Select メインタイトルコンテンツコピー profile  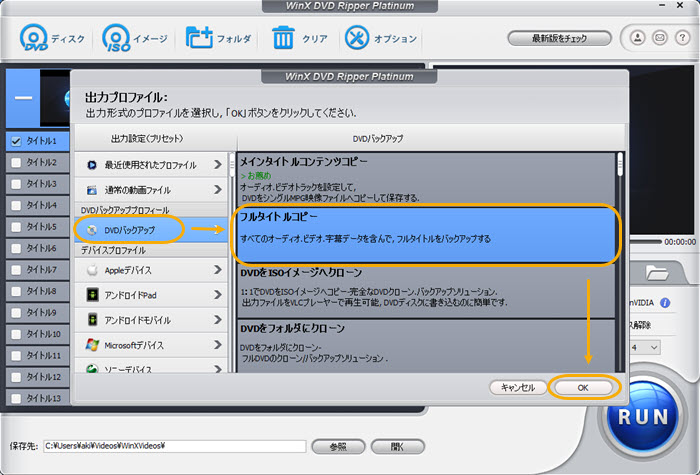pos(426,179)
